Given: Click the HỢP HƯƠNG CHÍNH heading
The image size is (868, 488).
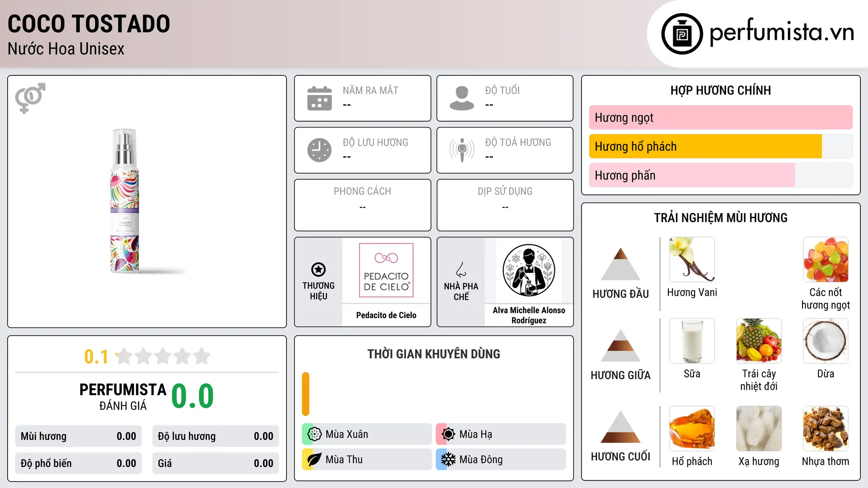Looking at the screenshot, I should point(721,90).
